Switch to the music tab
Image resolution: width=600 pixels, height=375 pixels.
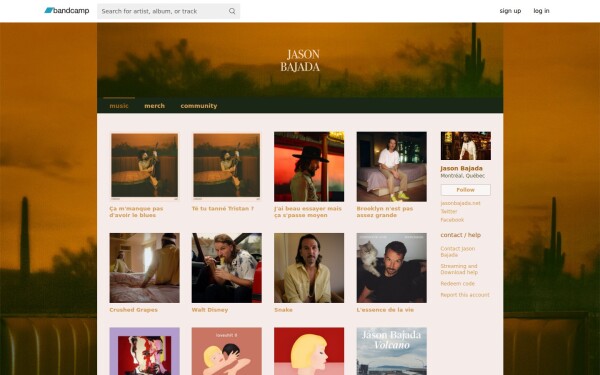click(x=119, y=106)
